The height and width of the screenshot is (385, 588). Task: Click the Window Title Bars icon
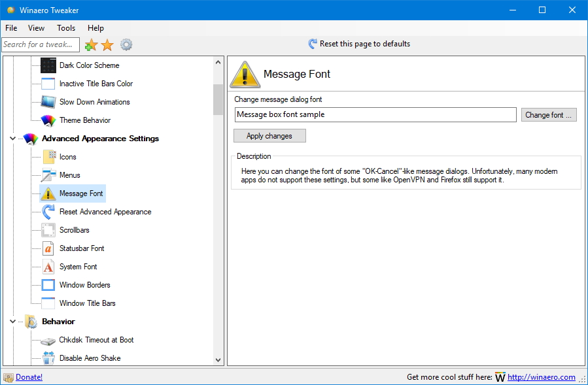(x=48, y=303)
